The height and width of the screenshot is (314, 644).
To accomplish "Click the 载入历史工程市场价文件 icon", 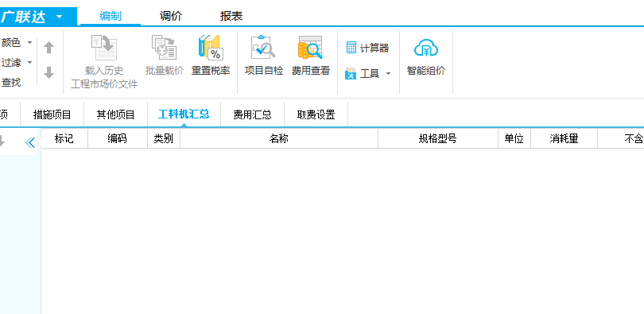I will pos(104,48).
